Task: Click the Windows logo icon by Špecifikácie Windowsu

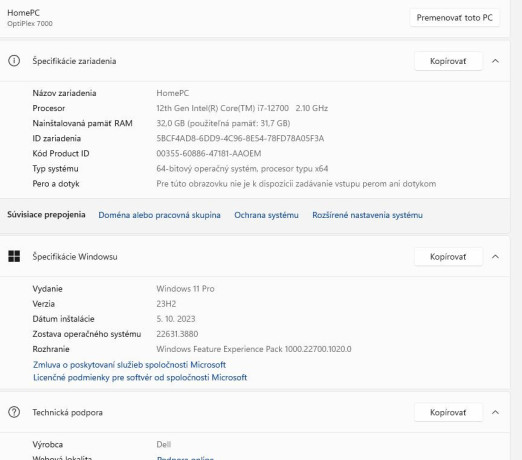Action: click(14, 256)
